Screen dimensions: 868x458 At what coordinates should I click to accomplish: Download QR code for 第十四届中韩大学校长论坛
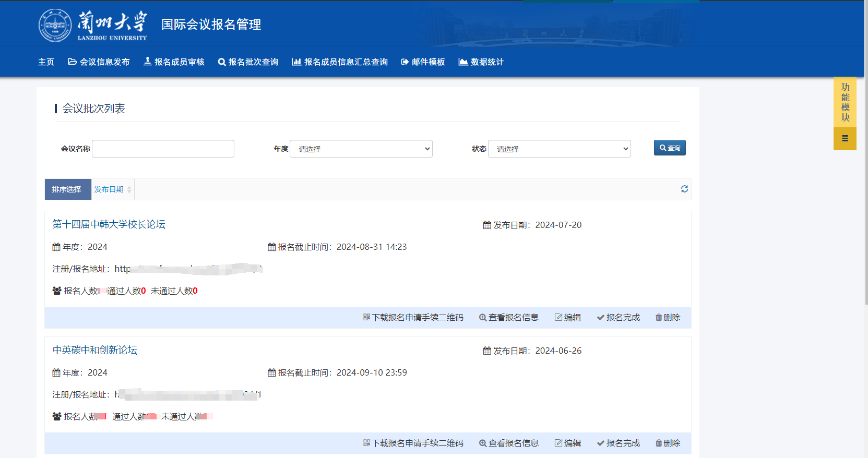[x=413, y=318]
